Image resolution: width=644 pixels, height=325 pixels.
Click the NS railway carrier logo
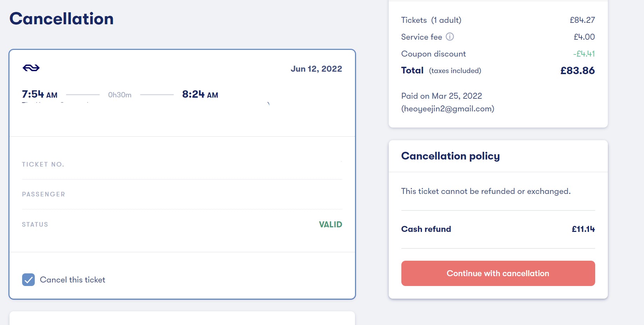31,68
